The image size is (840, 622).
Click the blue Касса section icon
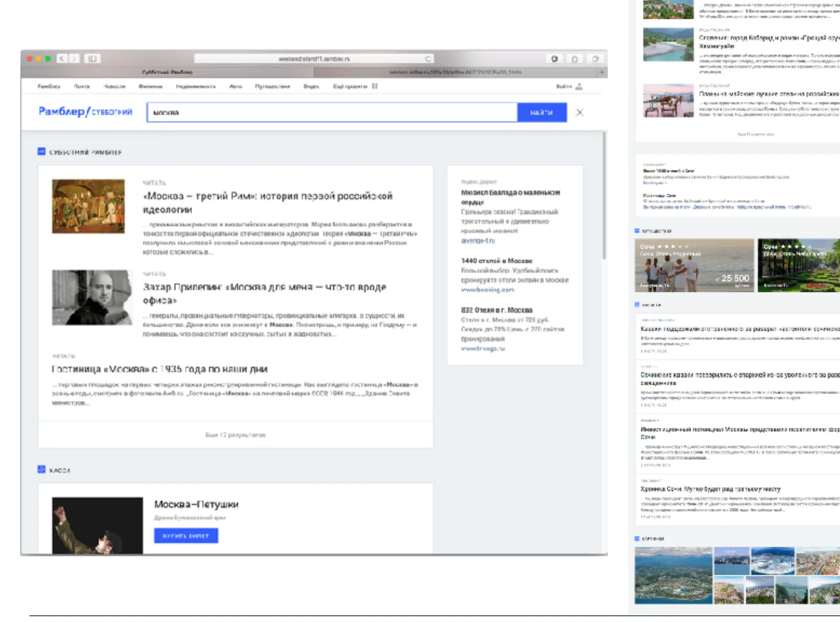[x=41, y=469]
